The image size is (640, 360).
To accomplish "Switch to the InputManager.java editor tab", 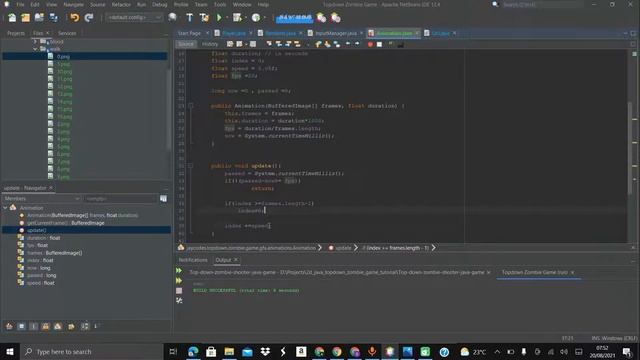I will (336, 33).
